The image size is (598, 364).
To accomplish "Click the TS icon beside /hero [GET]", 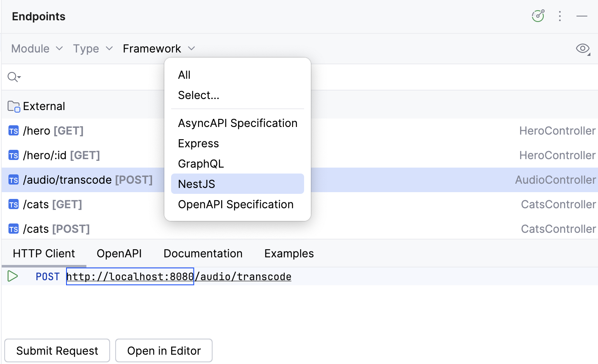I will pyautogui.click(x=13, y=130).
